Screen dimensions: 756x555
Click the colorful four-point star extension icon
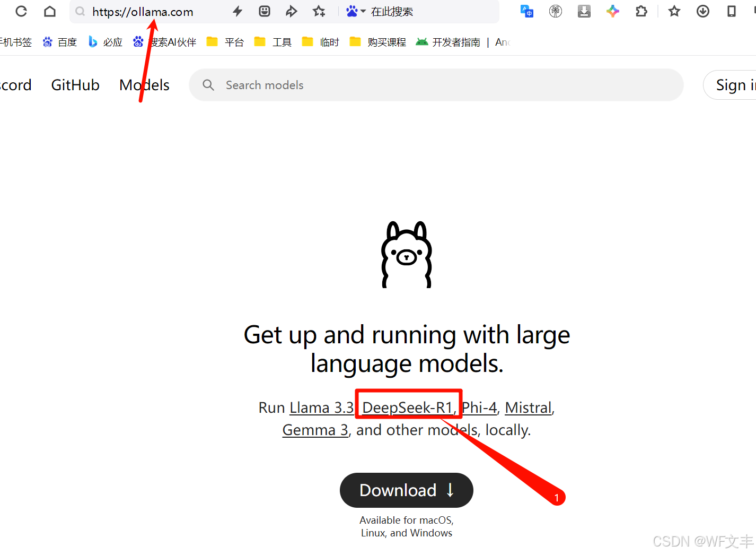pyautogui.click(x=613, y=11)
